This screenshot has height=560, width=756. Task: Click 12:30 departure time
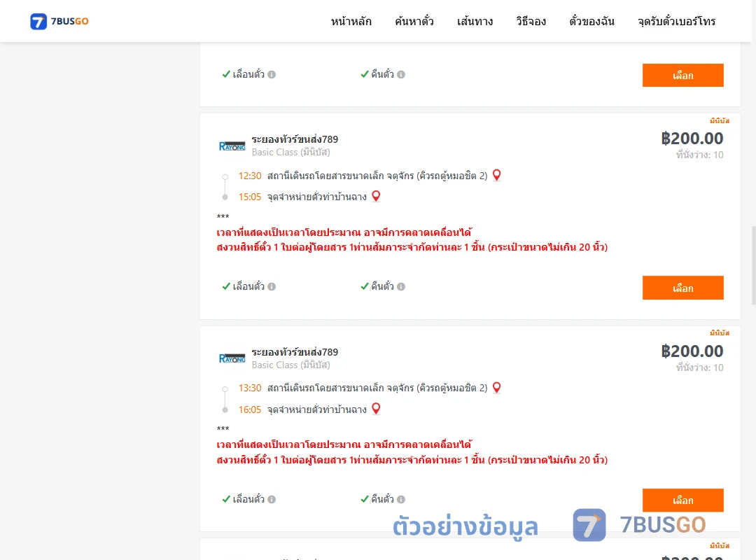[250, 176]
